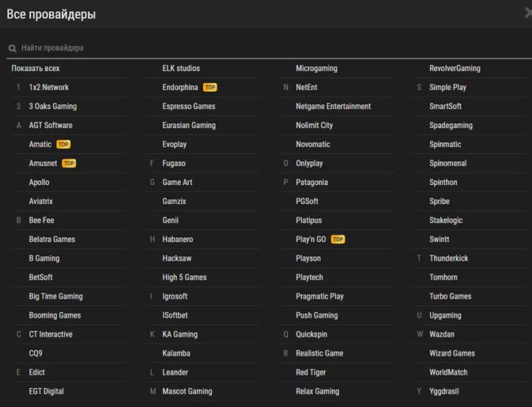Click the TOP badge next to Endorphina

tap(209, 88)
